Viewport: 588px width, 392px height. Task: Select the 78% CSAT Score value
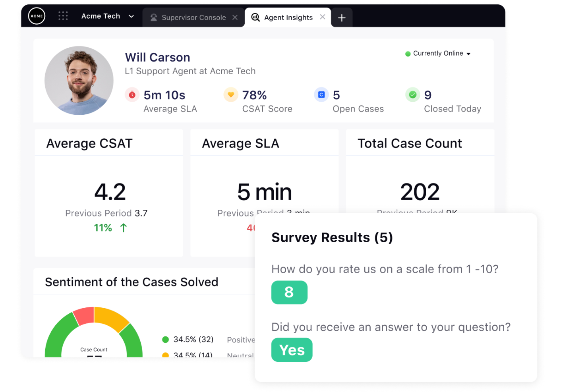(x=254, y=95)
